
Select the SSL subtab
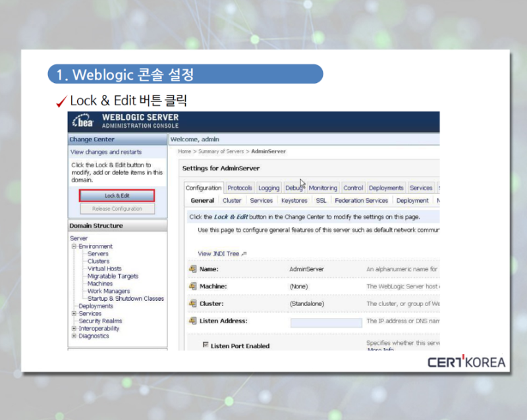321,200
